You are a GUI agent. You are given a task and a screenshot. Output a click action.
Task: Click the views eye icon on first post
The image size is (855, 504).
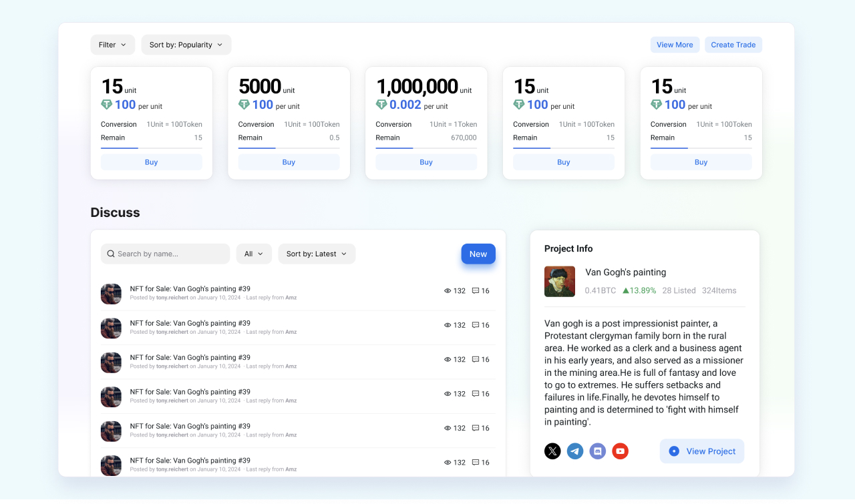point(448,291)
